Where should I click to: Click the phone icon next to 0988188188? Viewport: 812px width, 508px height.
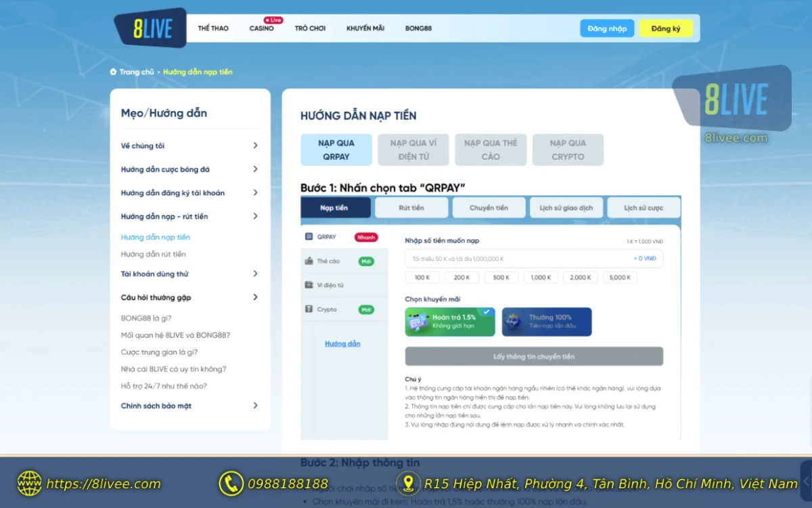[x=231, y=484]
